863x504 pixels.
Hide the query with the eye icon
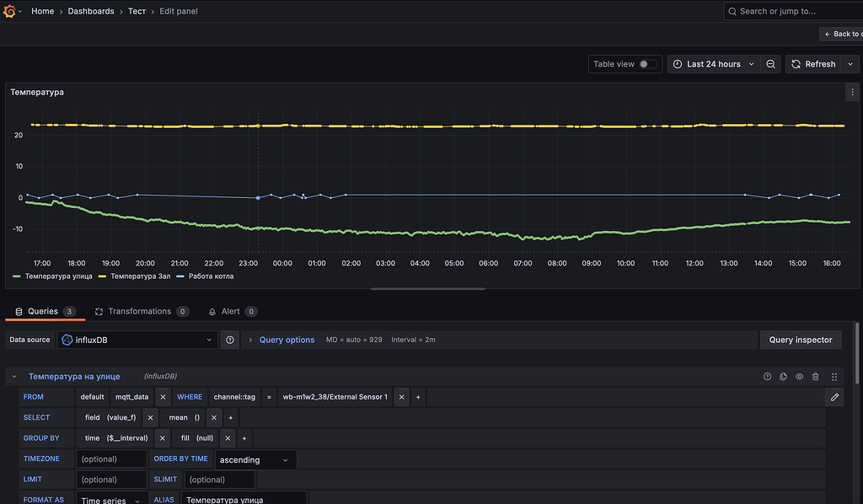[799, 376]
